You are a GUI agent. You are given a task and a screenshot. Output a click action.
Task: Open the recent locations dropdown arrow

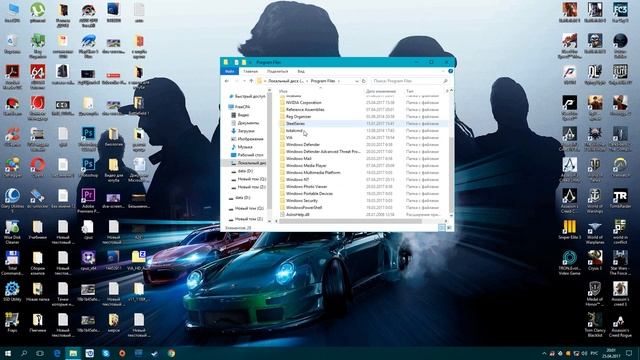coord(244,81)
